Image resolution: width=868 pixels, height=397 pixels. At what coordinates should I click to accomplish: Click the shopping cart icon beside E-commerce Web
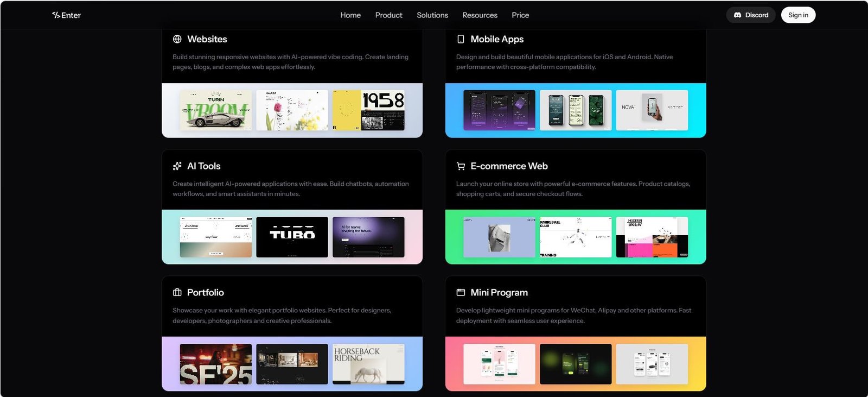461,166
